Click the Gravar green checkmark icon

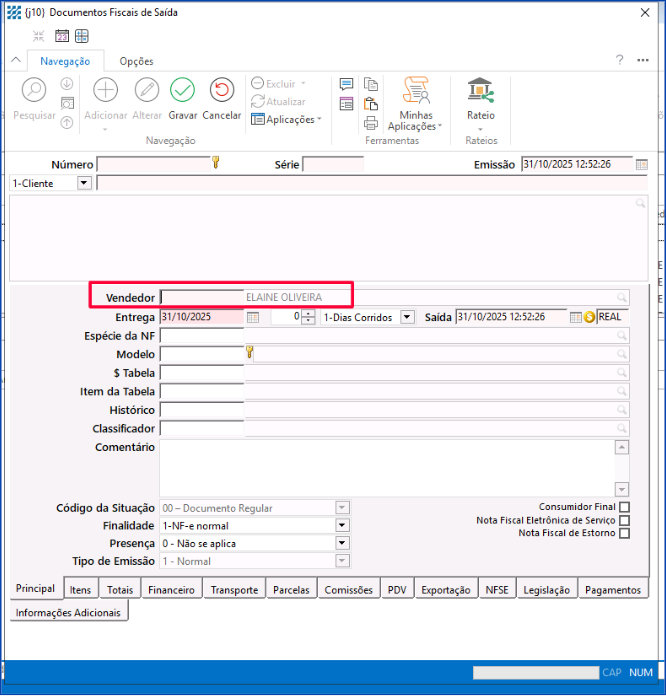tap(182, 90)
